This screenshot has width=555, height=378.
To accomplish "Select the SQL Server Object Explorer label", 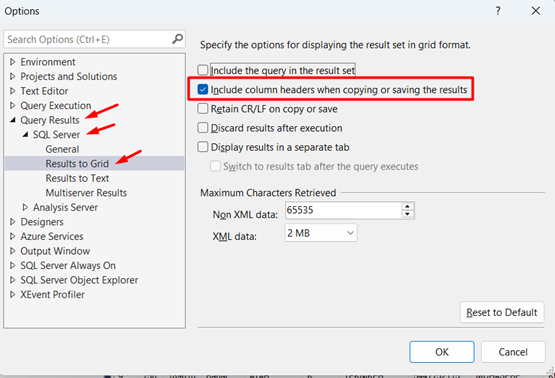I will click(x=79, y=280).
